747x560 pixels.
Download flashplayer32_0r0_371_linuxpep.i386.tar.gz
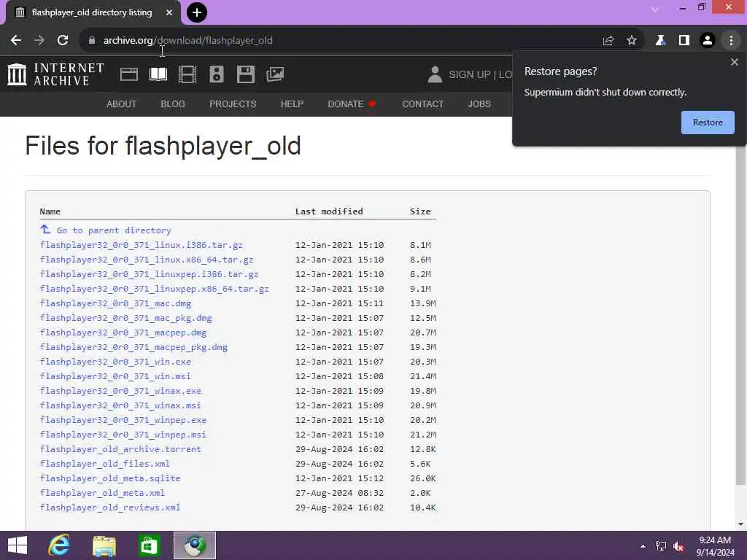tap(149, 274)
